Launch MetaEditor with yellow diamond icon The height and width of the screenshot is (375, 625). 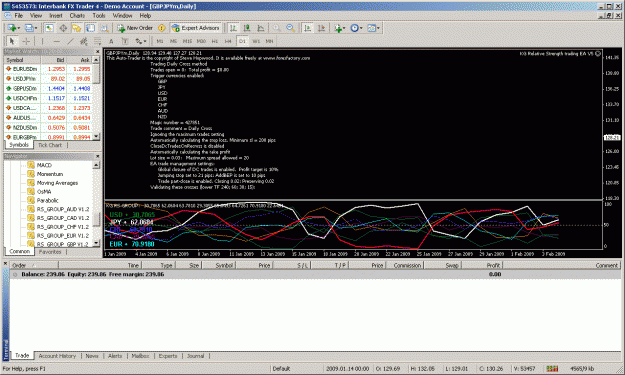tap(161, 28)
